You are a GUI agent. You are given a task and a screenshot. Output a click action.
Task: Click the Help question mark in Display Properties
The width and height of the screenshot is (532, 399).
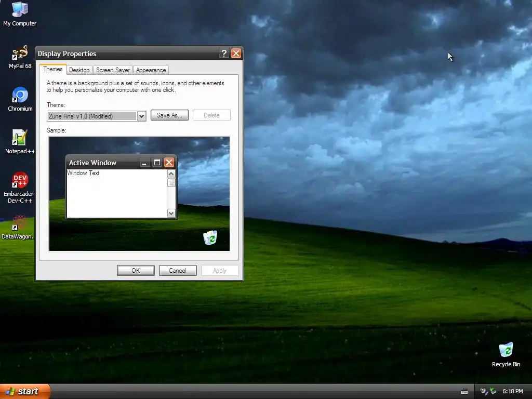(x=223, y=54)
